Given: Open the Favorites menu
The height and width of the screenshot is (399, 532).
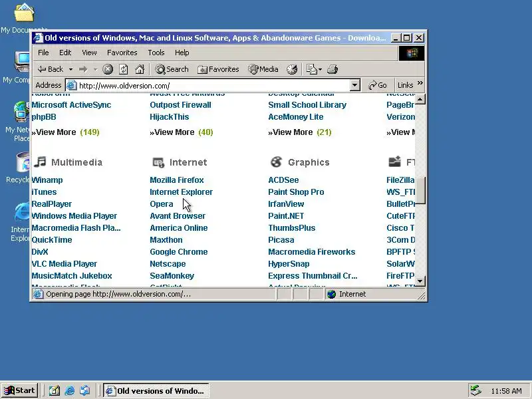Looking at the screenshot, I should click(122, 53).
